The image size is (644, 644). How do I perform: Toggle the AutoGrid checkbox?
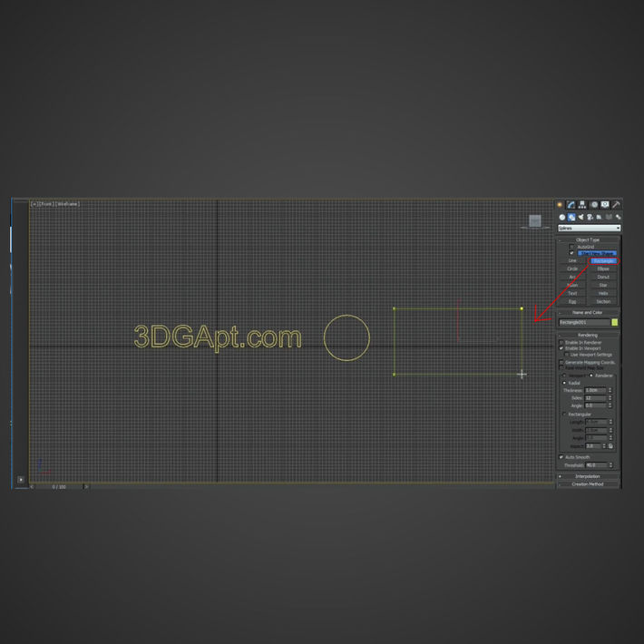pos(571,247)
